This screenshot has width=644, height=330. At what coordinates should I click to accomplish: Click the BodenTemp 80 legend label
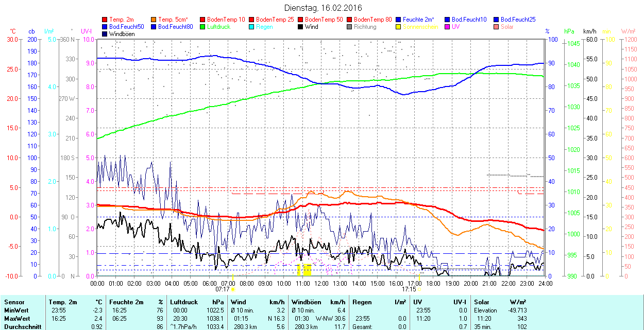pos(373,20)
